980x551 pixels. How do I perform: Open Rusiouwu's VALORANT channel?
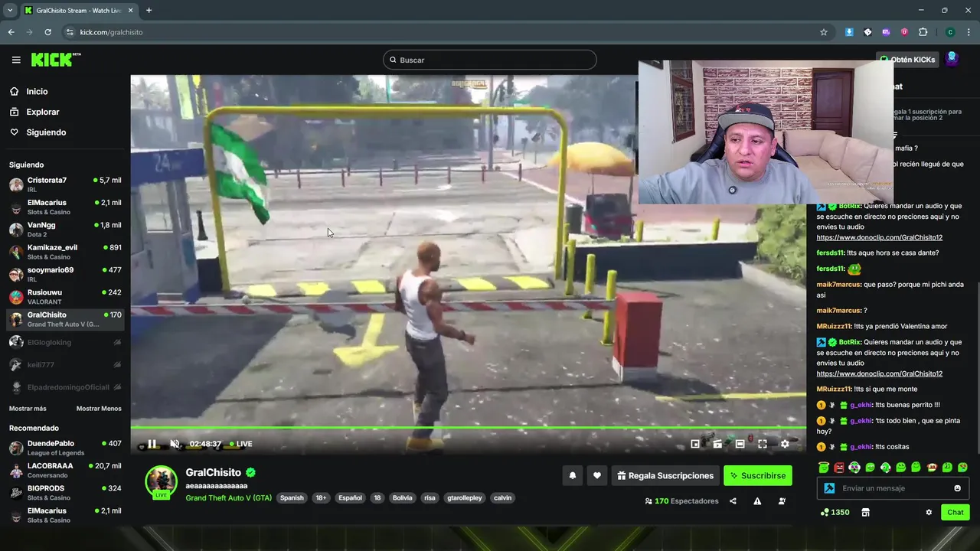(x=65, y=296)
